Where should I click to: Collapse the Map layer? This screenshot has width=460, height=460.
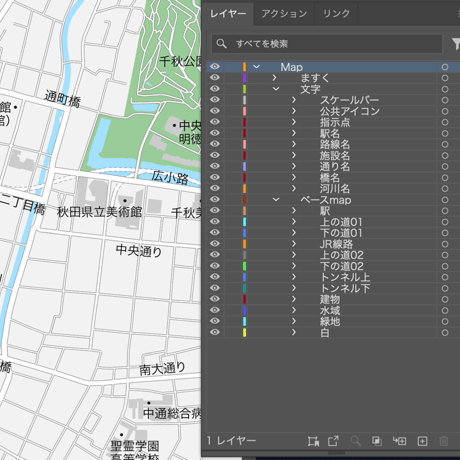click(x=256, y=67)
